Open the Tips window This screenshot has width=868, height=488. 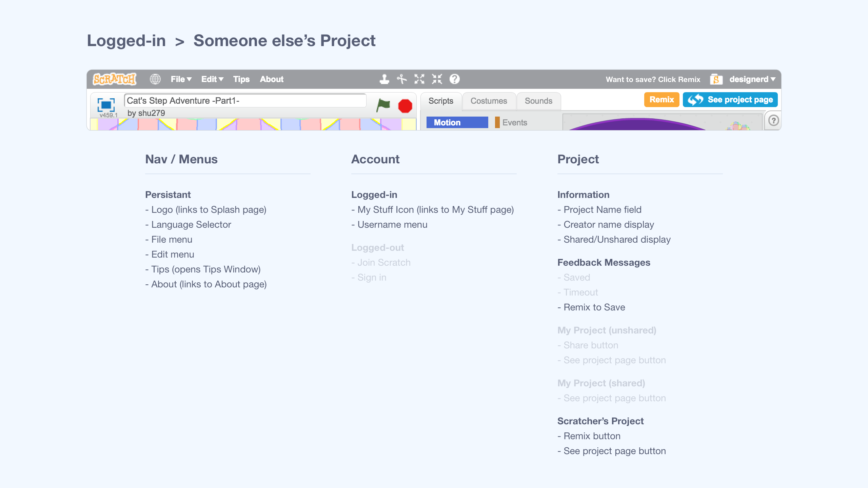coord(241,79)
